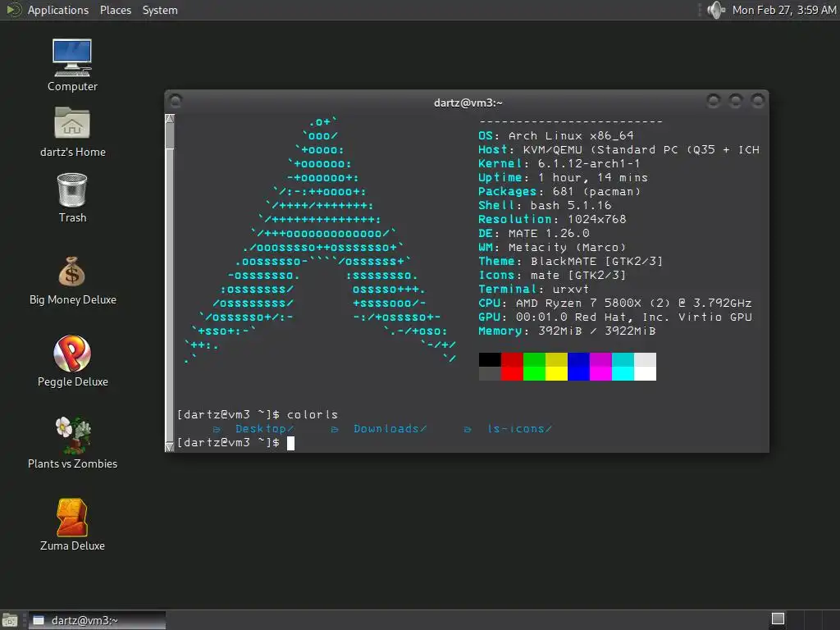
Task: Click the volume speaker icon in panel
Action: point(715,10)
